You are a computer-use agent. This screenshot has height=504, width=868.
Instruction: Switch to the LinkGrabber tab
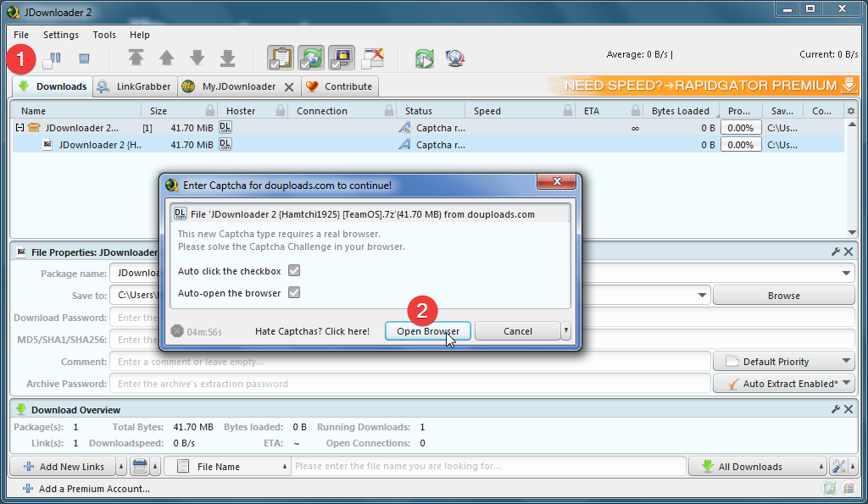(135, 86)
